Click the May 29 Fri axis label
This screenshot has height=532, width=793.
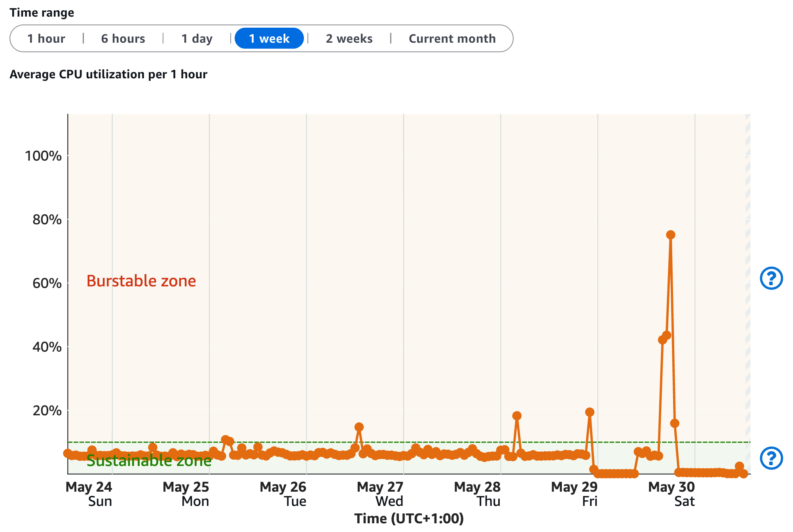point(574,494)
